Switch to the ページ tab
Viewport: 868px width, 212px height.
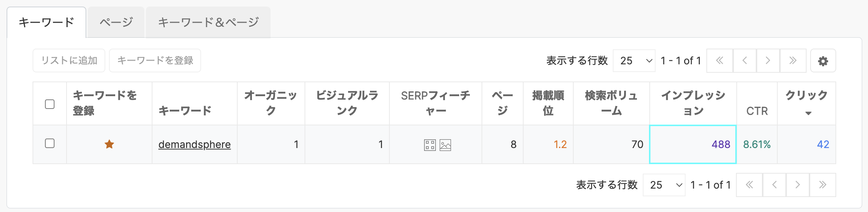[x=116, y=22]
